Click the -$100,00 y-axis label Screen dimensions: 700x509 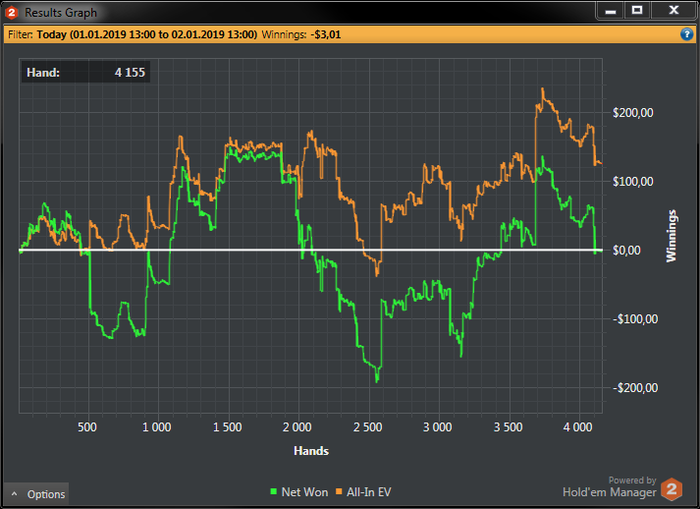(x=635, y=319)
